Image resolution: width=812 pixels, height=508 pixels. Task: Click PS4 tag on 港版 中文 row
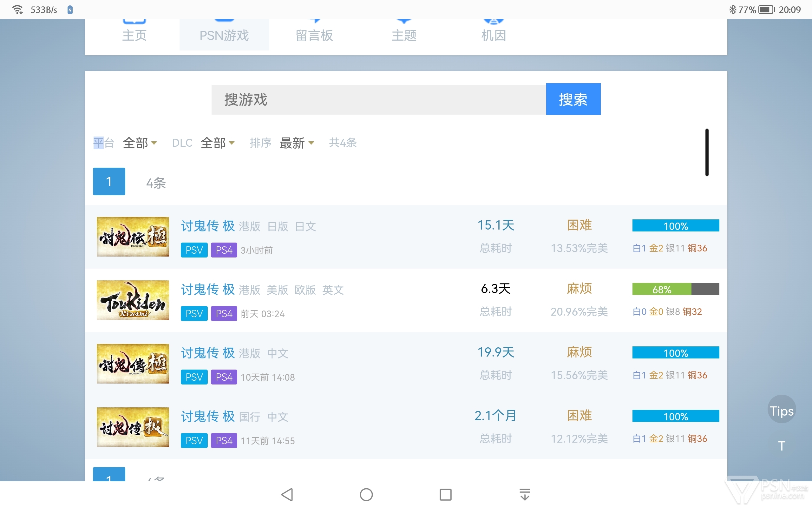pyautogui.click(x=224, y=377)
